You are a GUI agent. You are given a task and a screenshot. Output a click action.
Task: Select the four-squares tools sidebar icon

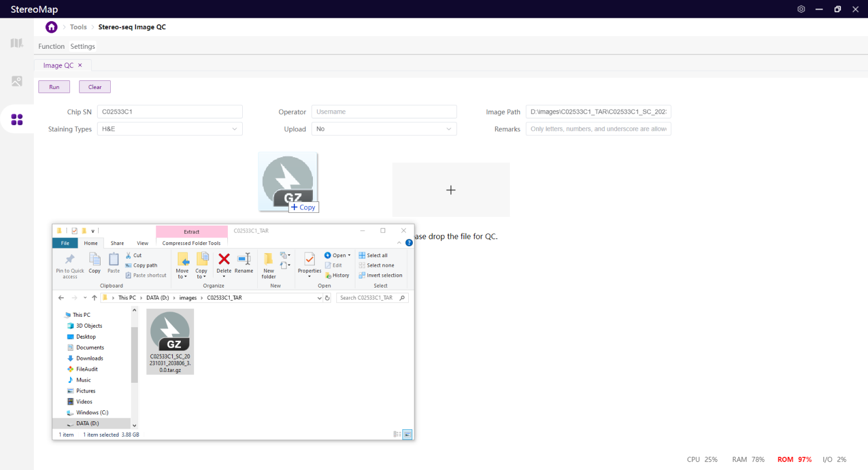click(x=17, y=119)
